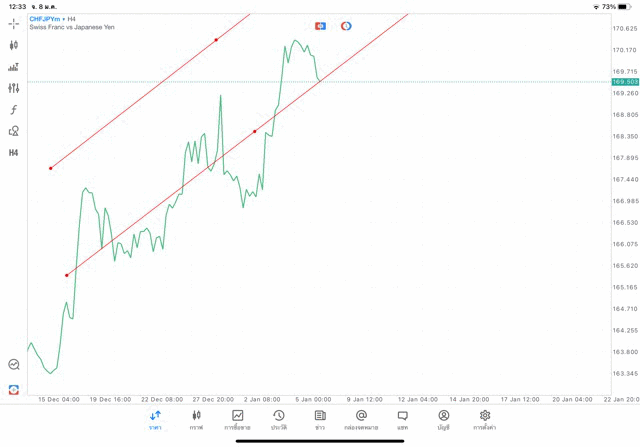Open the Settings tab (การตั้งค่า)
The image size is (640, 447).
(485, 419)
